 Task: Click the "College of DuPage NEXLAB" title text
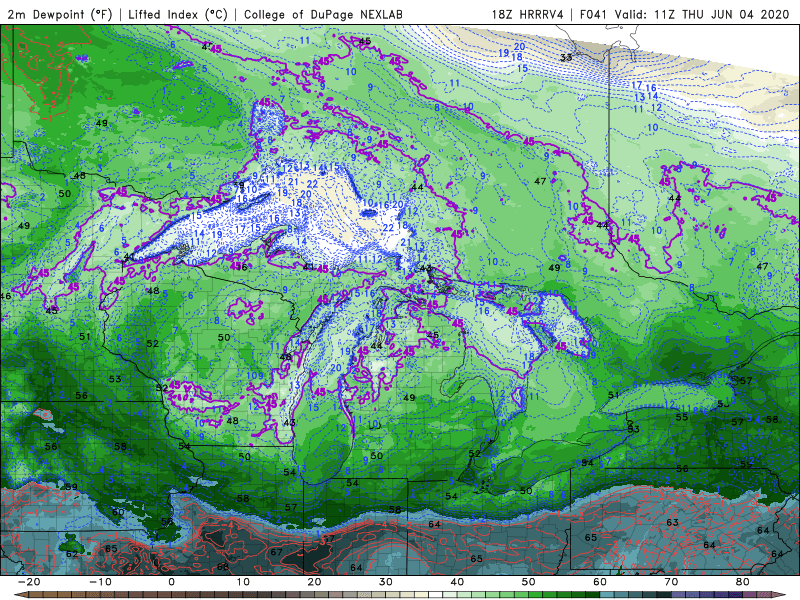coord(323,15)
